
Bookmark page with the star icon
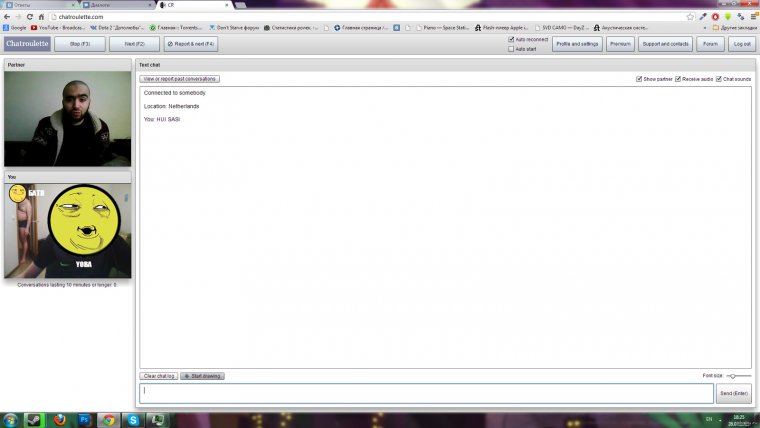(690, 17)
